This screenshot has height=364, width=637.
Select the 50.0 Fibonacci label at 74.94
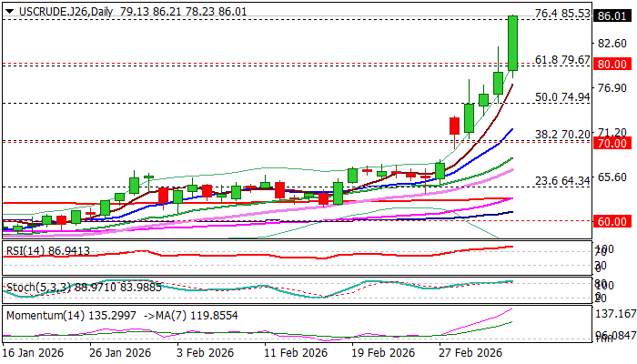[561, 97]
